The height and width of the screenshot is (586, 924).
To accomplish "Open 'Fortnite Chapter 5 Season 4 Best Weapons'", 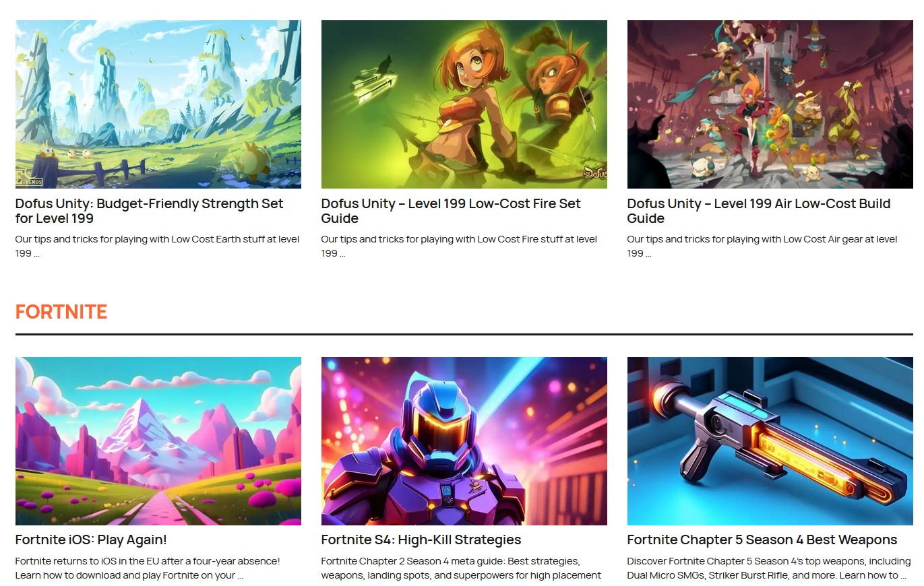I will coord(762,540).
